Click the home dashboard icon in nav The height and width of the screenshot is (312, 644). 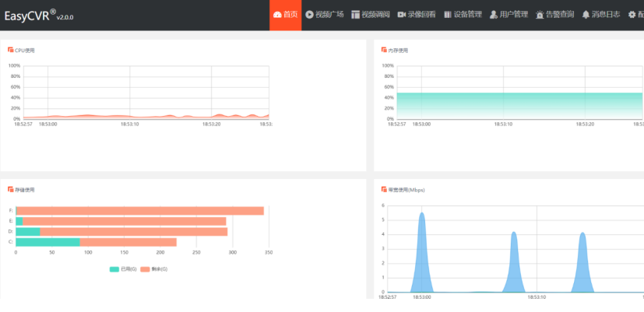[x=277, y=15]
